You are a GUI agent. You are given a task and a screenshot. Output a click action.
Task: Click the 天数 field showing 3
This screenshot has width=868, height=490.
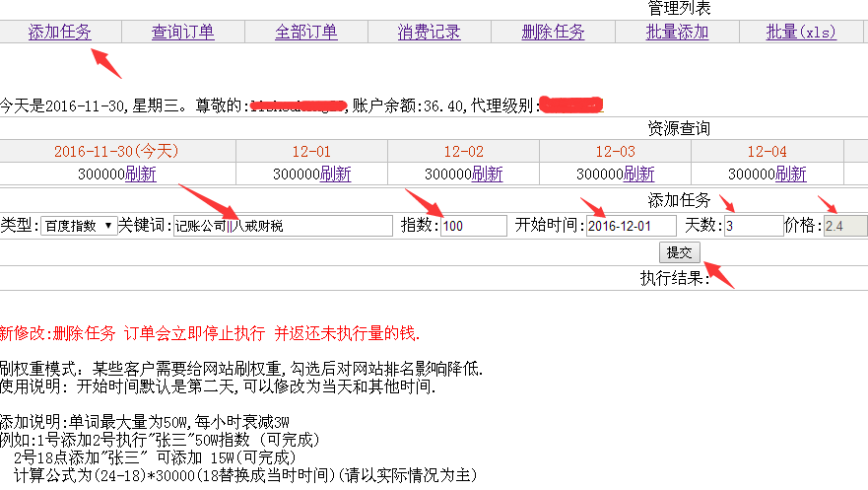click(x=754, y=226)
